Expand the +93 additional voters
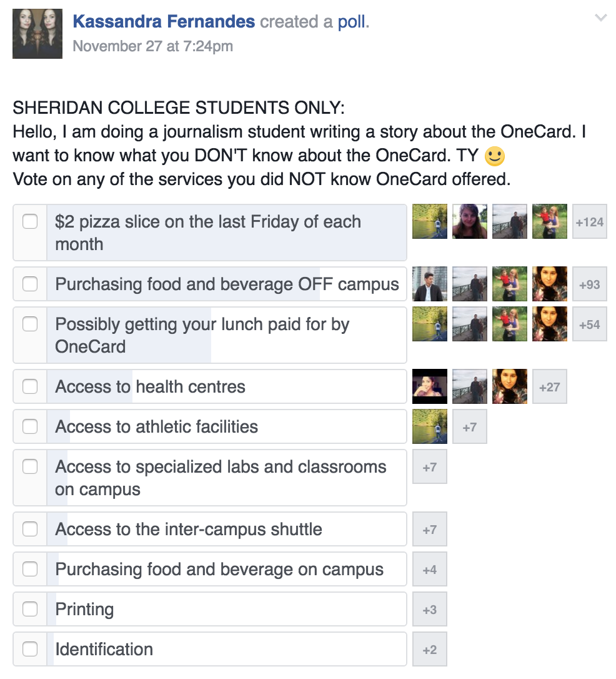This screenshot has width=616, height=679. point(590,284)
